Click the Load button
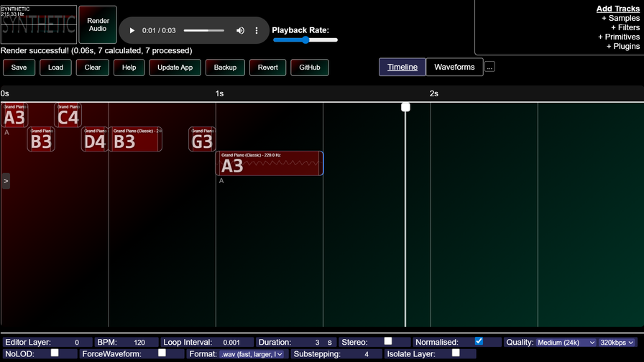644x362 pixels. point(55,68)
